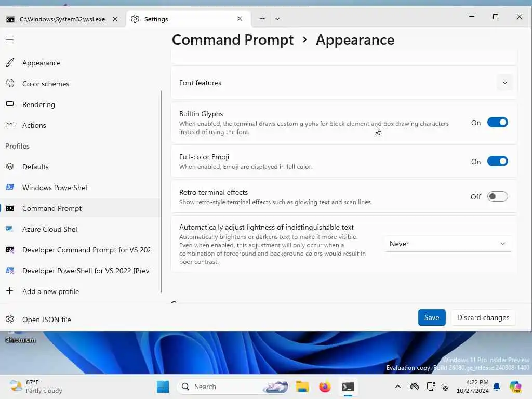The width and height of the screenshot is (532, 399).
Task: Click the Defaults layers icon
Action: tap(10, 167)
